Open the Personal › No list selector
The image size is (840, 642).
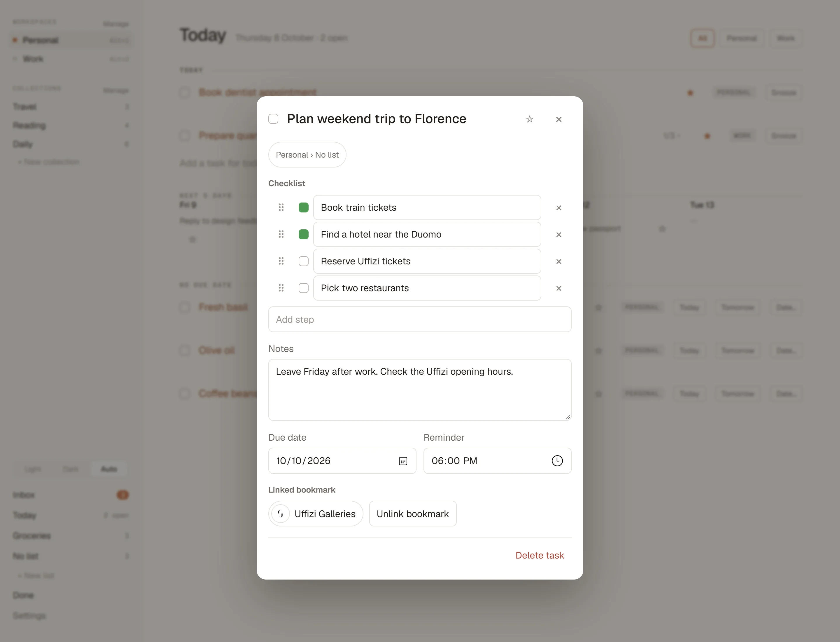(307, 155)
